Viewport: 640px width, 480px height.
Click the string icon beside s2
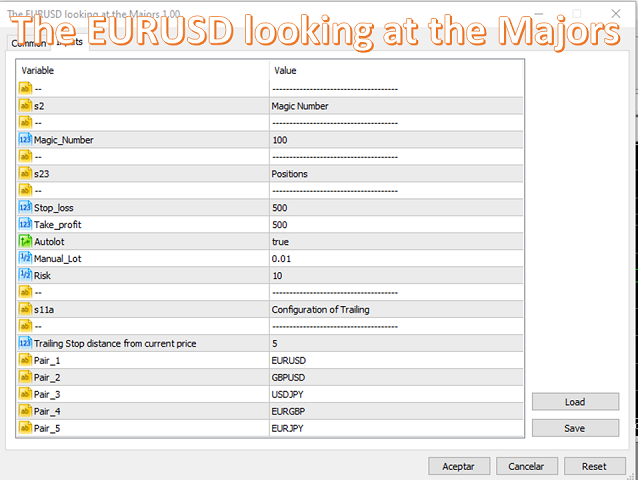point(25,106)
